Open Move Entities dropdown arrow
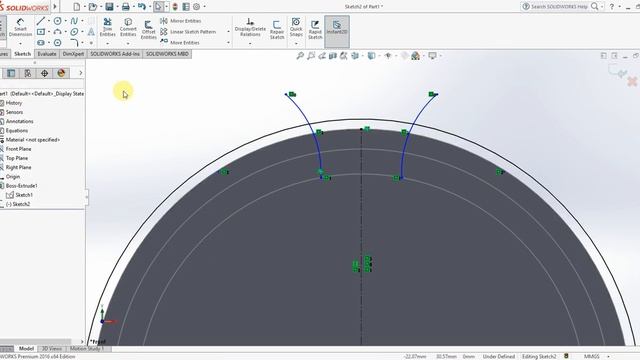Viewport: 640px width, 360px height. (x=228, y=42)
